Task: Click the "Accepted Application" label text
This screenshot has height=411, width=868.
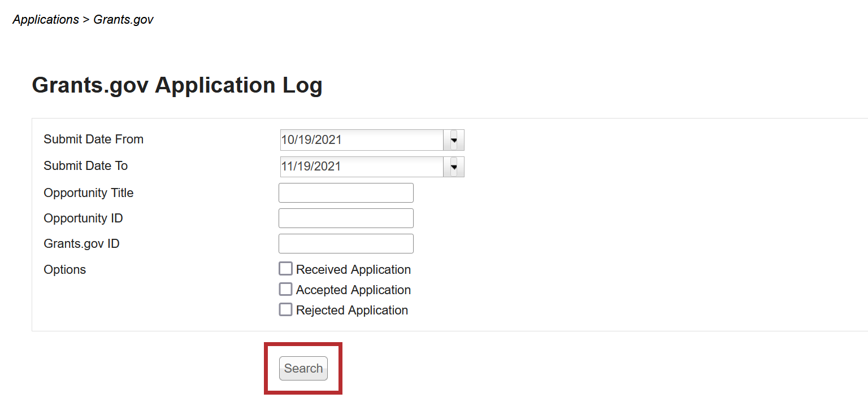Action: [353, 290]
